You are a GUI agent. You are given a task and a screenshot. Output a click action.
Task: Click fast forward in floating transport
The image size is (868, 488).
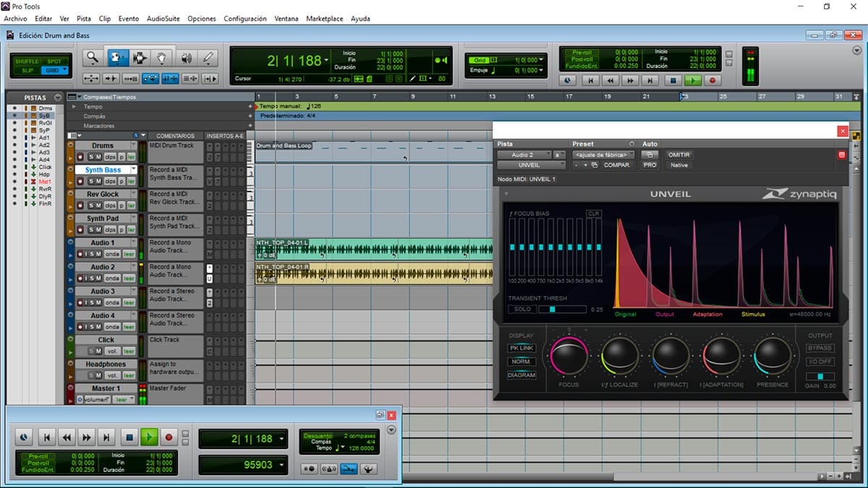coord(87,437)
